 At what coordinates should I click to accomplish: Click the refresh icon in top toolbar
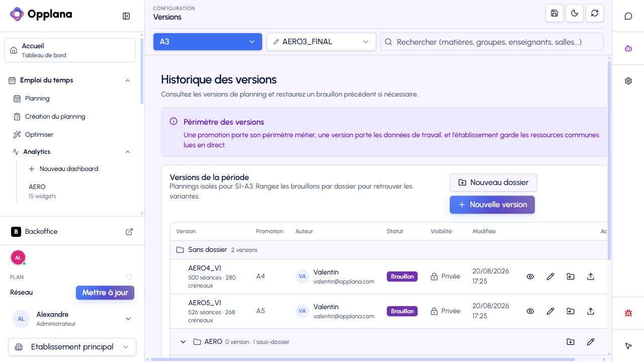coord(595,14)
